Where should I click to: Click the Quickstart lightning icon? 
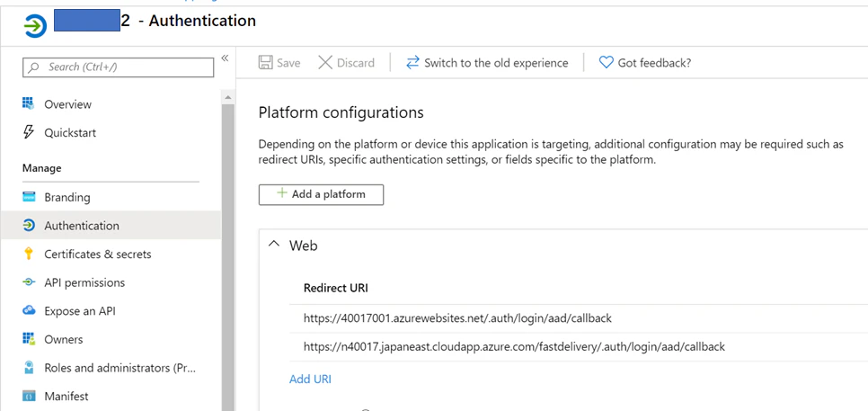[x=28, y=132]
